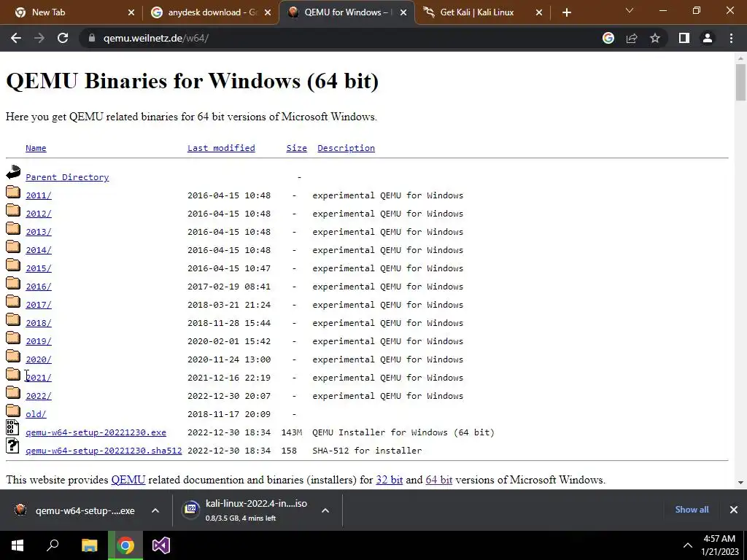Open qemu-w64-setup-20221230.sha512 link
This screenshot has height=560, width=747.
point(104,451)
